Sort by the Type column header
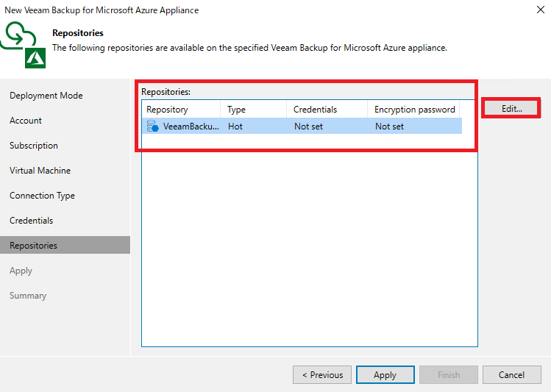The width and height of the screenshot is (551, 392). pos(253,110)
